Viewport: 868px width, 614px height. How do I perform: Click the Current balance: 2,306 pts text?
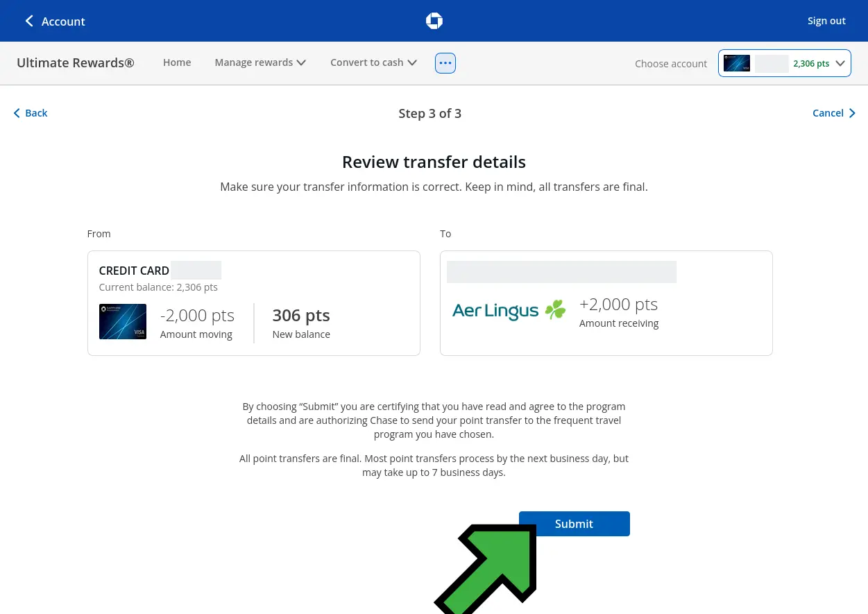click(158, 287)
